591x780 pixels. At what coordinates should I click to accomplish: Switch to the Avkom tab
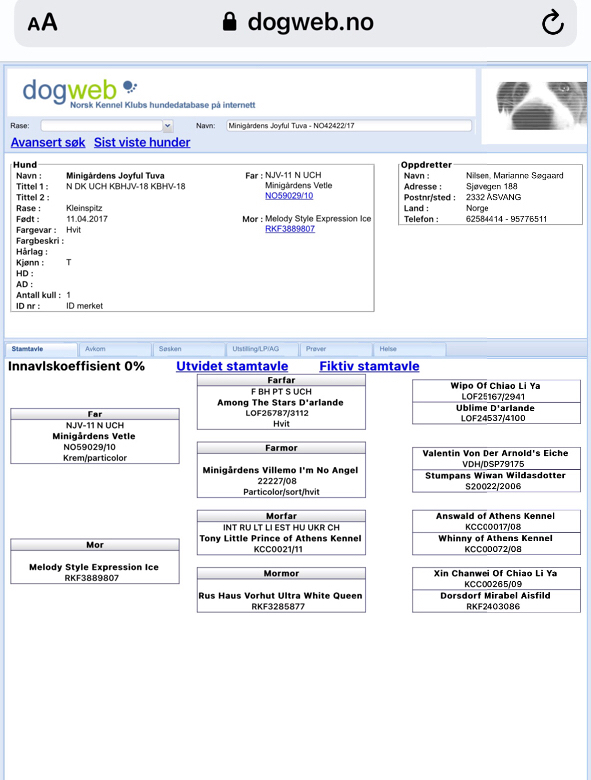coord(115,349)
